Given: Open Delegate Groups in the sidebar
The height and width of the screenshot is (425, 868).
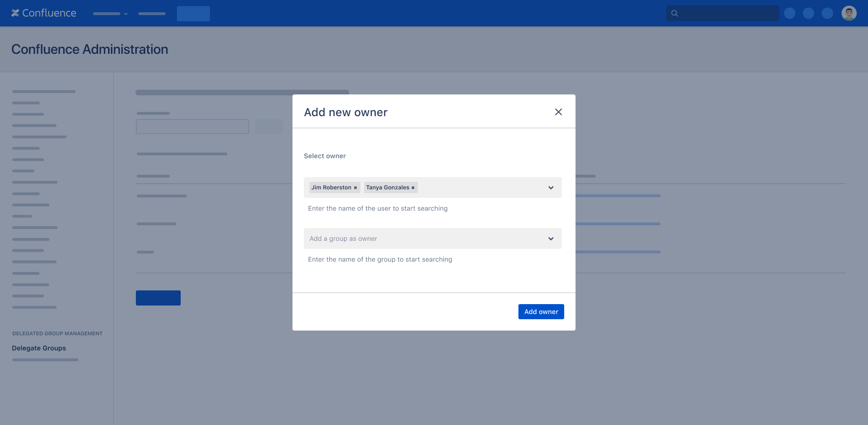Looking at the screenshot, I should pyautogui.click(x=39, y=348).
